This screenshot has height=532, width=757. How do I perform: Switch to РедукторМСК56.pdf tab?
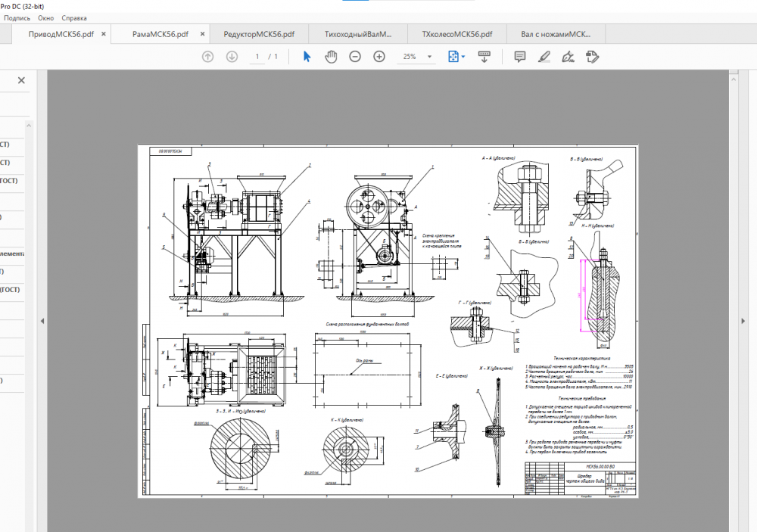coord(259,34)
